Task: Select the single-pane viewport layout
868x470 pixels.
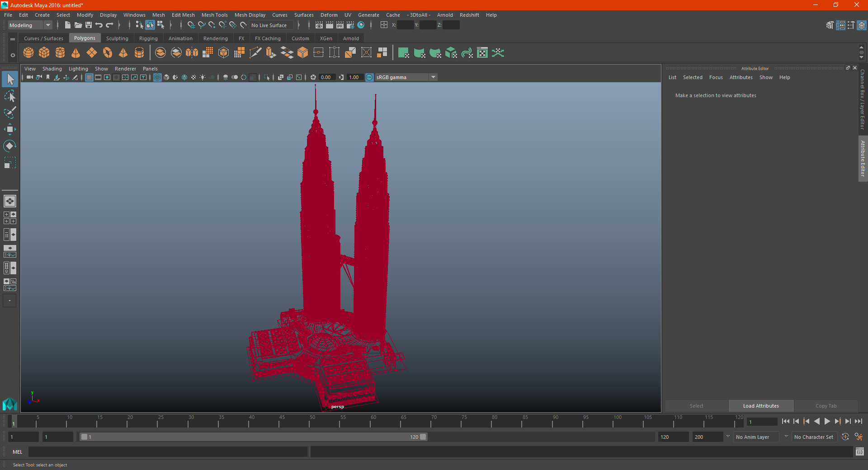Action: tap(10, 201)
